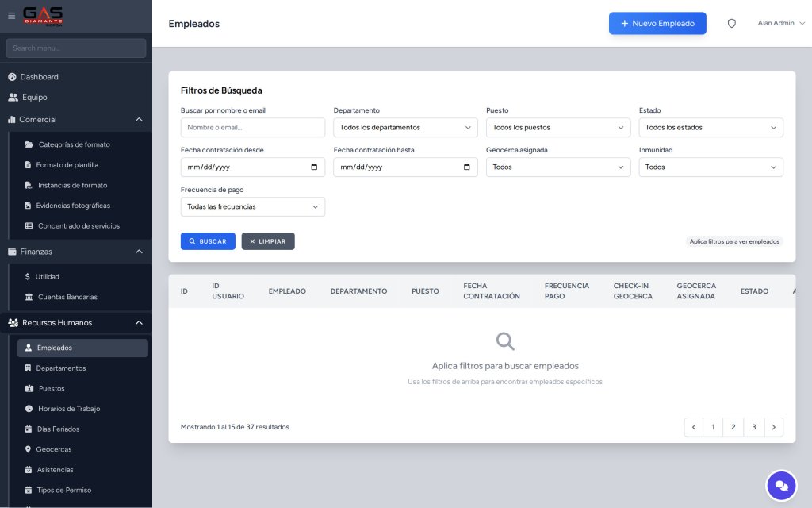Open calendar picker for Fecha contratación desde
The height and width of the screenshot is (508, 812).
pos(314,167)
